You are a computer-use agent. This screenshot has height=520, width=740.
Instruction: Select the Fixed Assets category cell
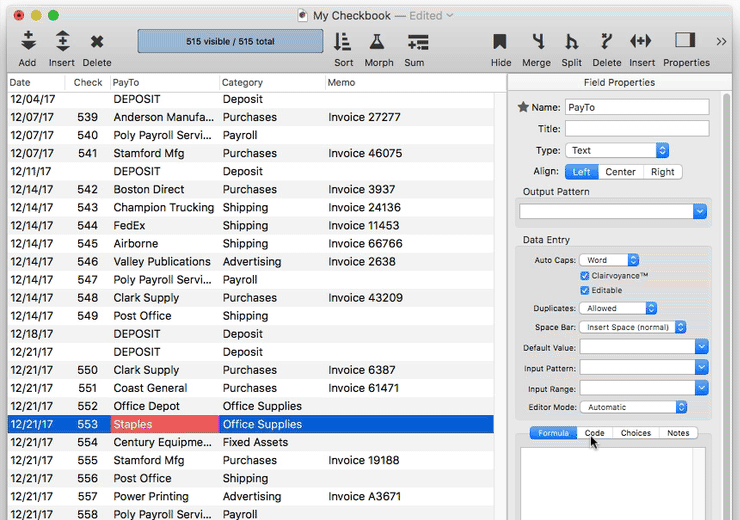coord(272,442)
